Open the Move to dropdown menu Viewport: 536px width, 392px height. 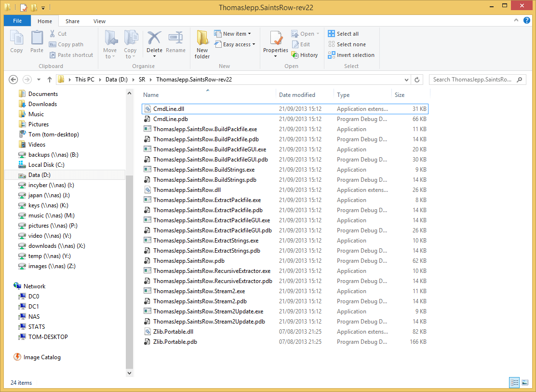tap(110, 43)
